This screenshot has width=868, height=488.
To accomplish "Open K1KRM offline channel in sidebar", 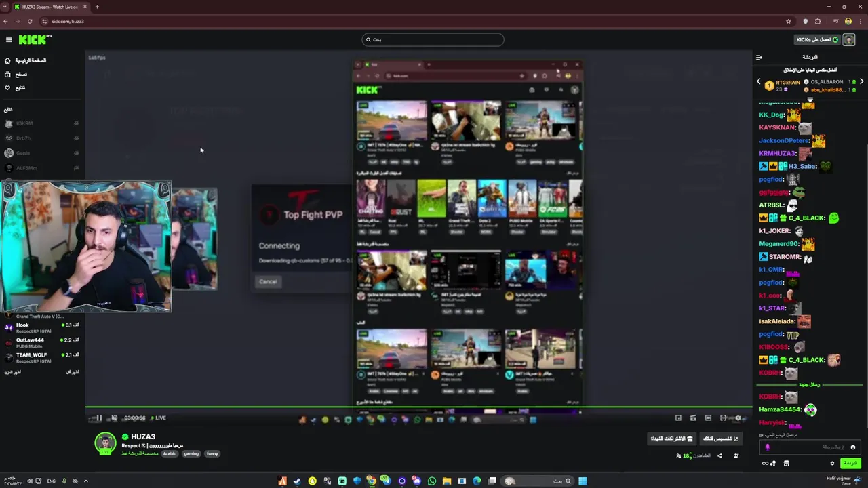I will [x=41, y=123].
